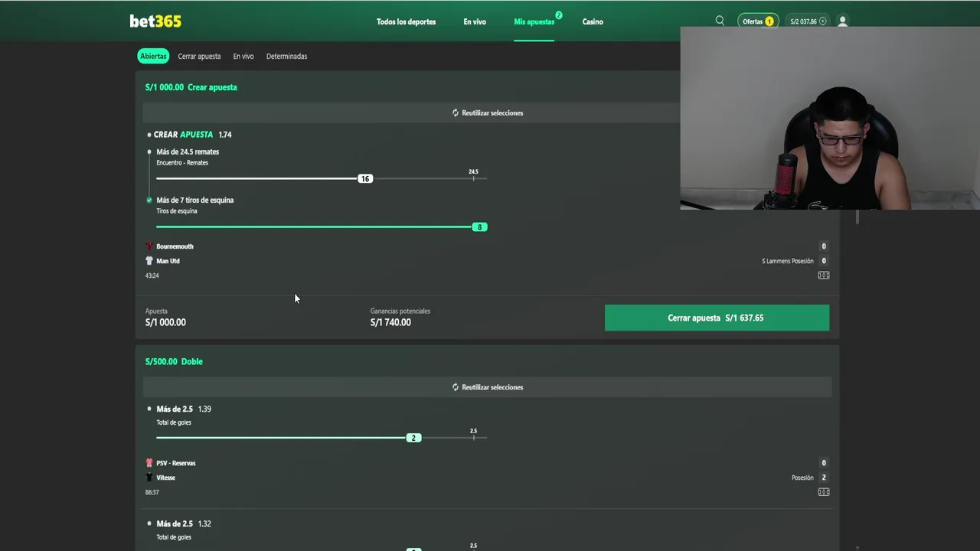
Task: Click the Bournemouth team shirt icon
Action: [149, 246]
